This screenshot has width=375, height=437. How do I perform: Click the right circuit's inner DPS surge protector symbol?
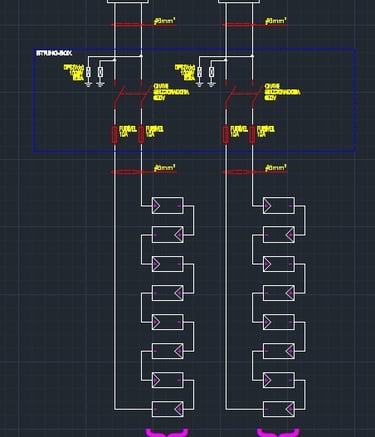coord(211,72)
